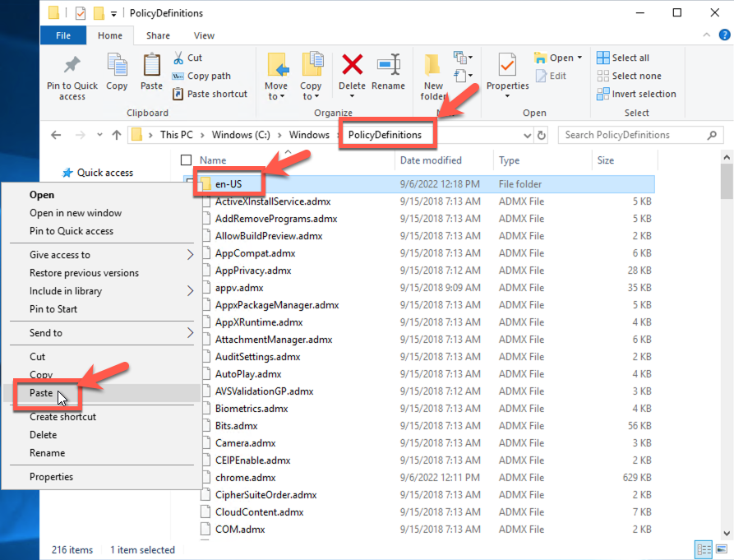Open Properties via the ribbon checkmark icon
The width and height of the screenshot is (734, 560).
click(x=507, y=66)
